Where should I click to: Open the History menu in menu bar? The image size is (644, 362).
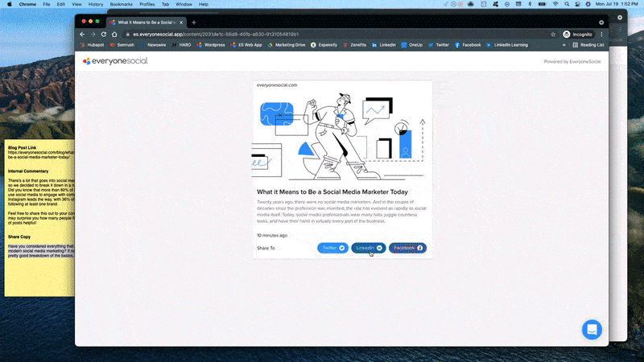(x=95, y=4)
